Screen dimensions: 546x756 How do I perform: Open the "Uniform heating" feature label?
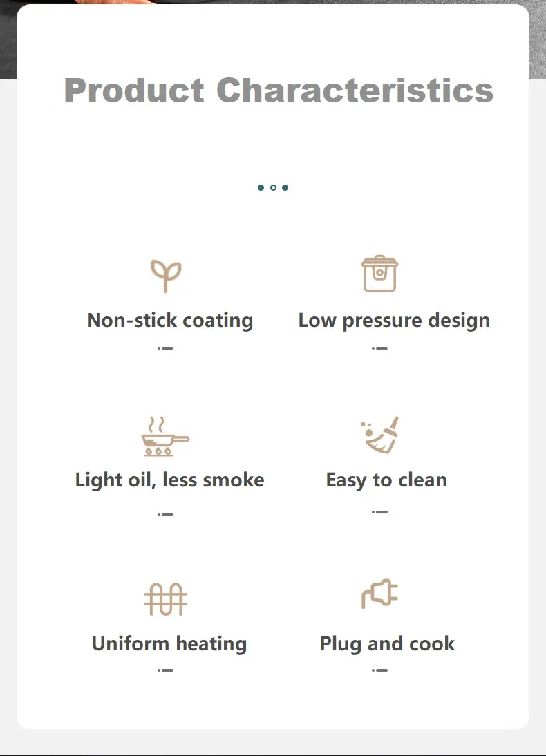[x=169, y=644]
